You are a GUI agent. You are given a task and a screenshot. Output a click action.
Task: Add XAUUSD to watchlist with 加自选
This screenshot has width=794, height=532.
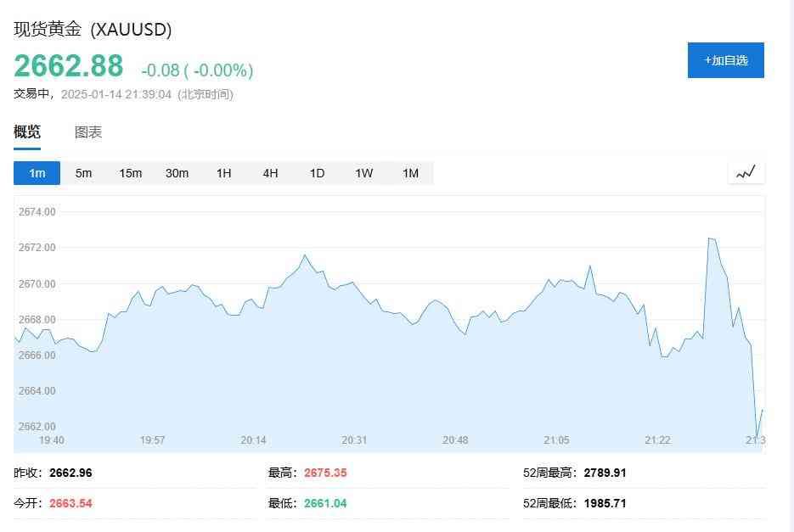pos(725,60)
